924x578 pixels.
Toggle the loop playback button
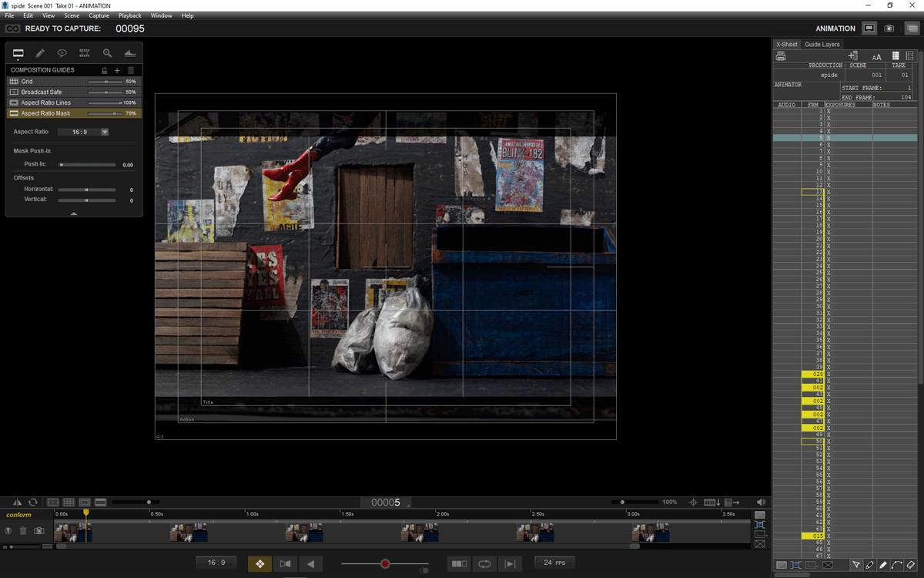(x=484, y=564)
